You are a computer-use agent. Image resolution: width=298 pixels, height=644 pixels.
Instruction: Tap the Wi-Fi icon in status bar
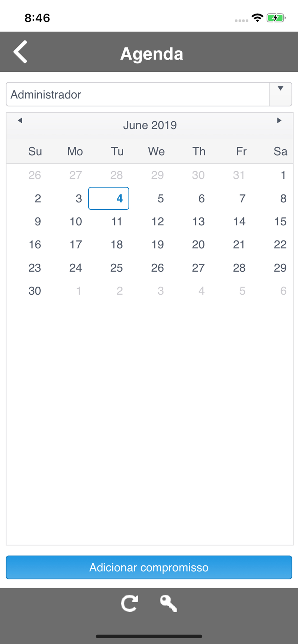[257, 18]
